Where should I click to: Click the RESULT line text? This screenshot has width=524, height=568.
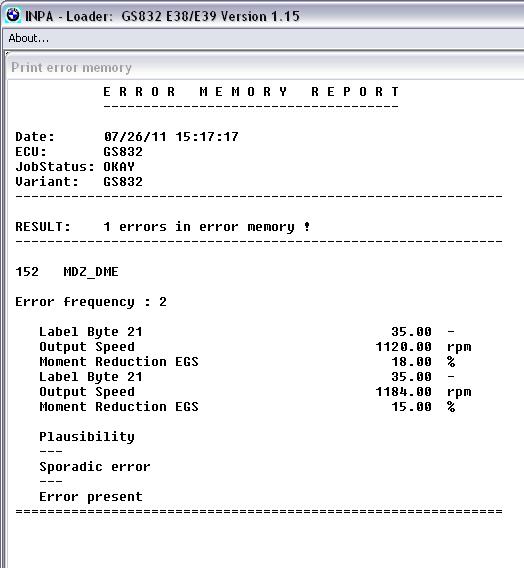[163, 227]
